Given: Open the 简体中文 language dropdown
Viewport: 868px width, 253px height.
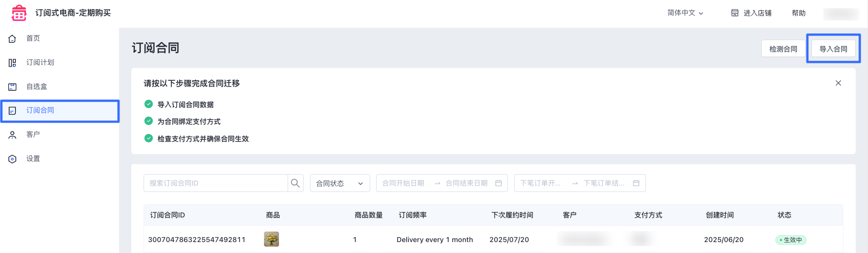Looking at the screenshot, I should click(x=685, y=13).
